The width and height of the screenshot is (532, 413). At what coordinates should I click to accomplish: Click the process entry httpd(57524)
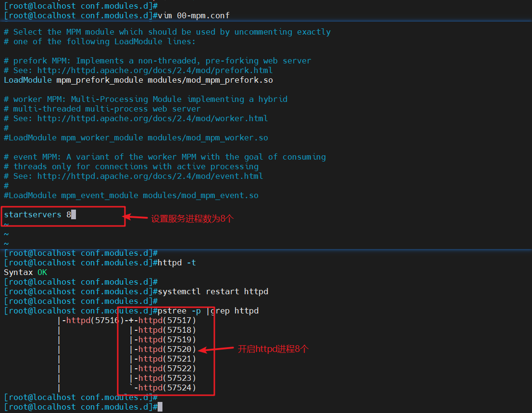click(167, 388)
